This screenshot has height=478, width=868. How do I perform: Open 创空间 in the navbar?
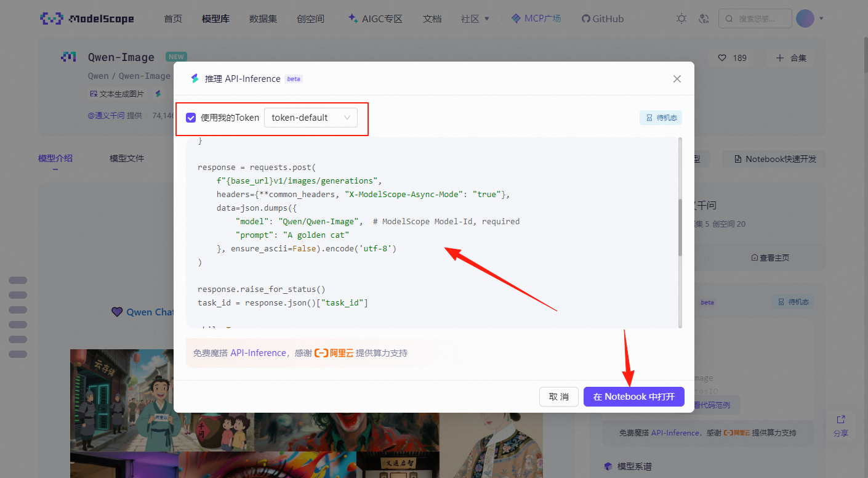pyautogui.click(x=310, y=18)
